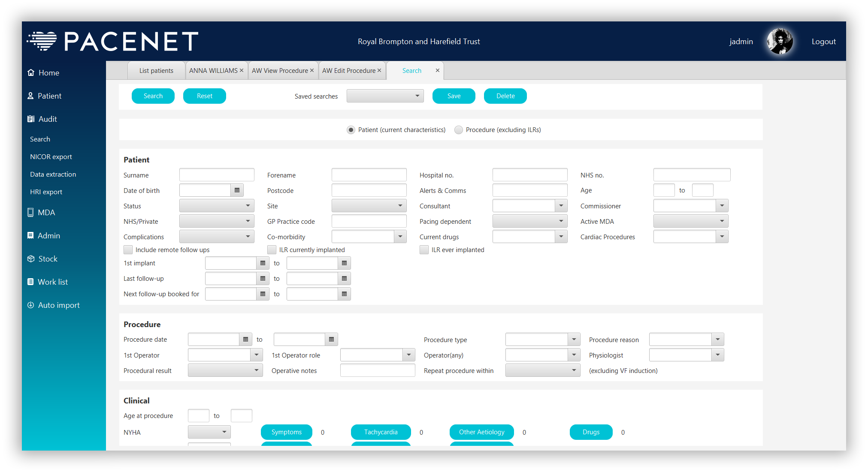Close the ANNA WILLIAMS tab
868x472 pixels.
tap(242, 71)
